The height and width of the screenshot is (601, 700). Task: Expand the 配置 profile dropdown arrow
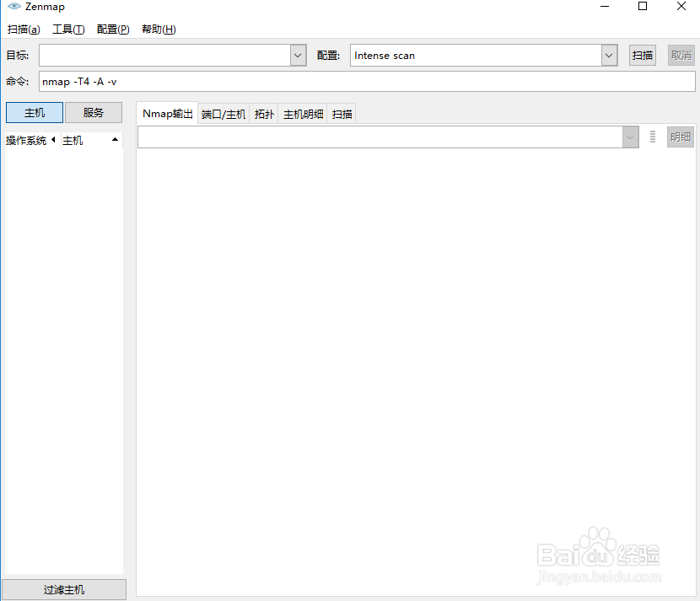pos(609,56)
